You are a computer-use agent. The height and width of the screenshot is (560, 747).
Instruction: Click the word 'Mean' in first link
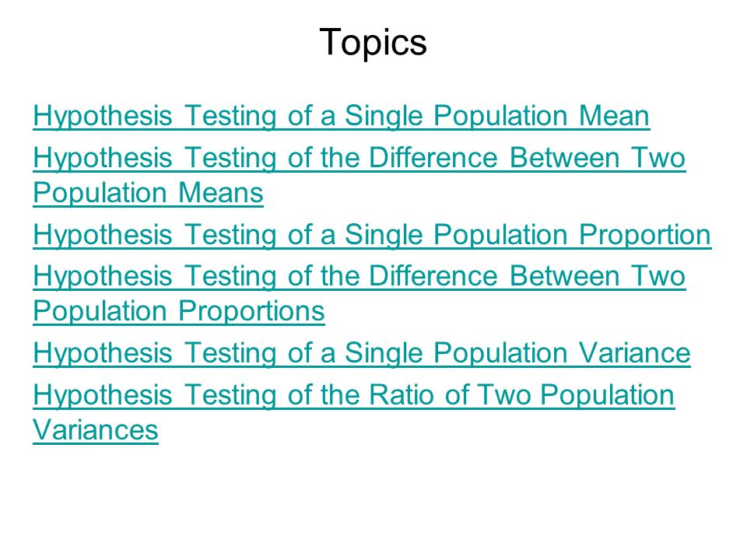614,116
